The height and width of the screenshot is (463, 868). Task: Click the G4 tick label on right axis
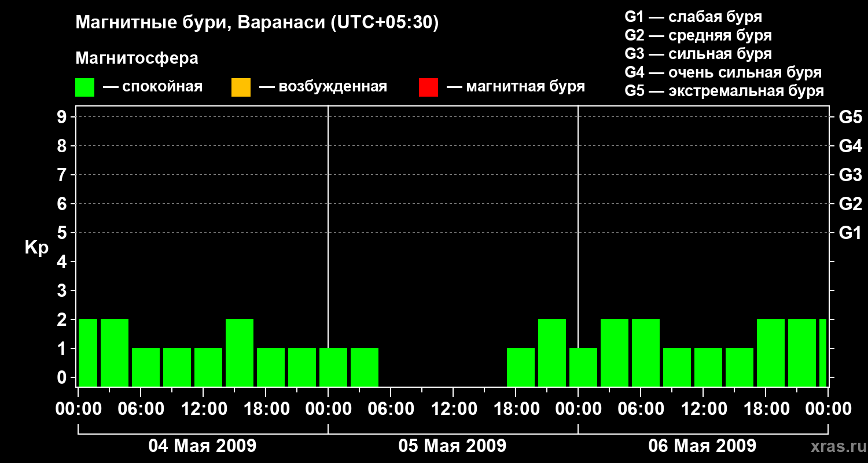click(x=850, y=146)
